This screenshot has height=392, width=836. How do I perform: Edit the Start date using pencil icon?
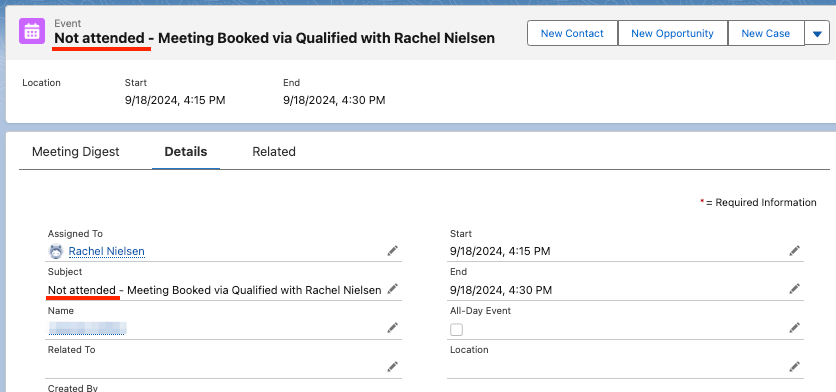[795, 251]
